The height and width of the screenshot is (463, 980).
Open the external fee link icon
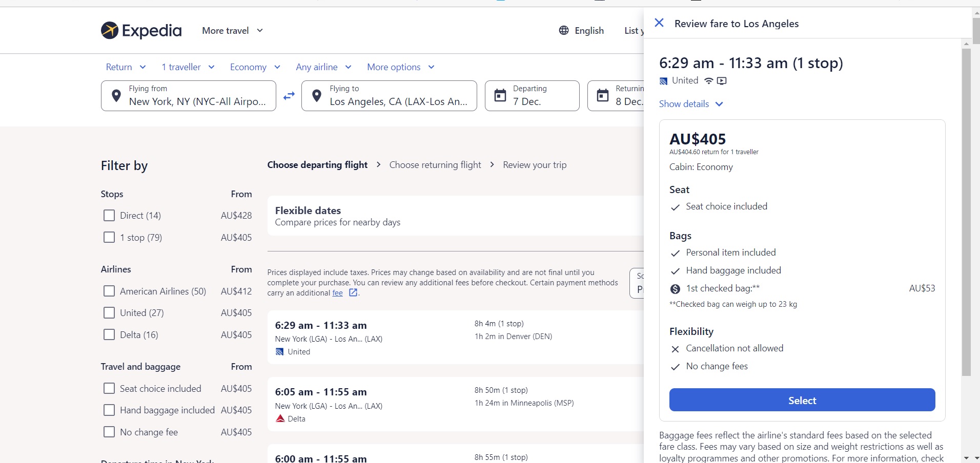coord(353,292)
